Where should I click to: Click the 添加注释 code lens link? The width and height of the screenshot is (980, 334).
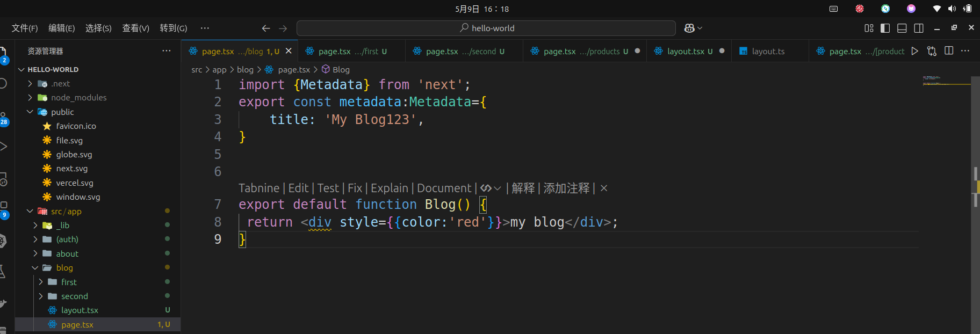566,188
